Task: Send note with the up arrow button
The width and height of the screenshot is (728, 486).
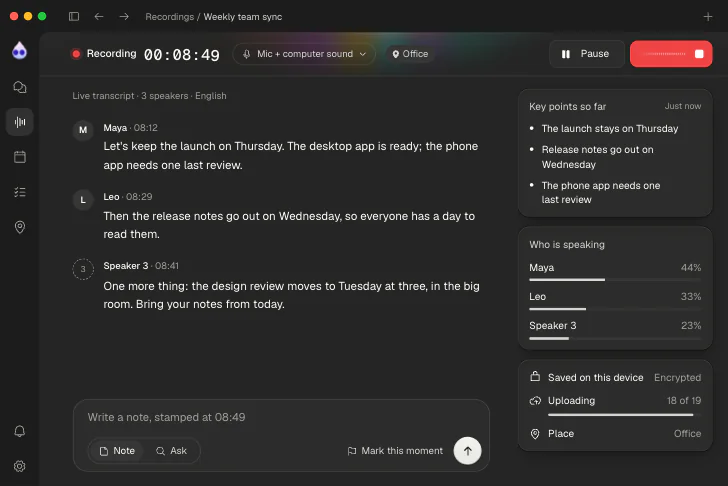Action: [468, 451]
